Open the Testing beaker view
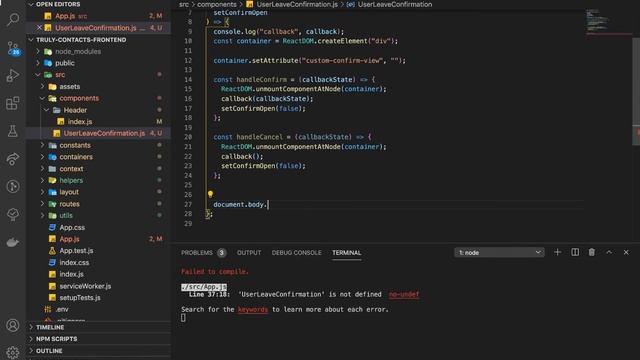This screenshot has width=640, height=360. click(x=13, y=131)
